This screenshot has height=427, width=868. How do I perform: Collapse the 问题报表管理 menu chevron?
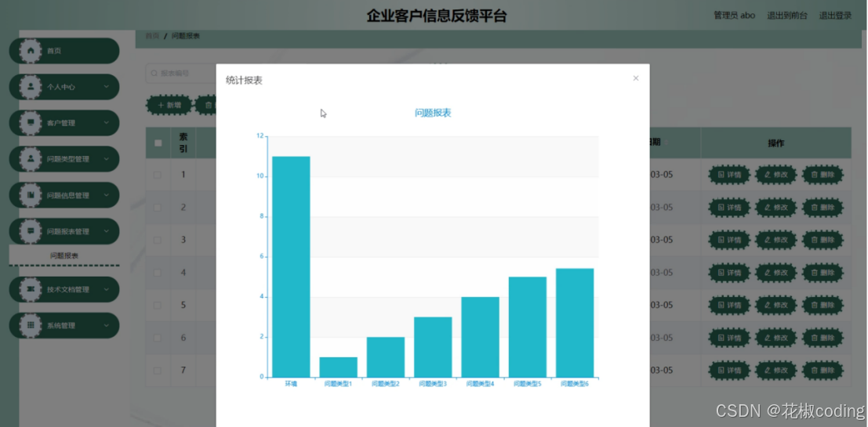click(107, 231)
